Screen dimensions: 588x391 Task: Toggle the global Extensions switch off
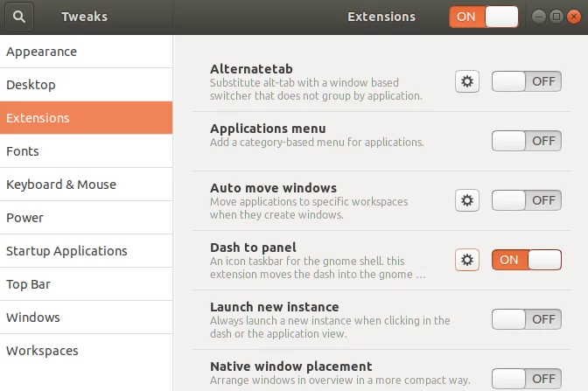point(484,17)
